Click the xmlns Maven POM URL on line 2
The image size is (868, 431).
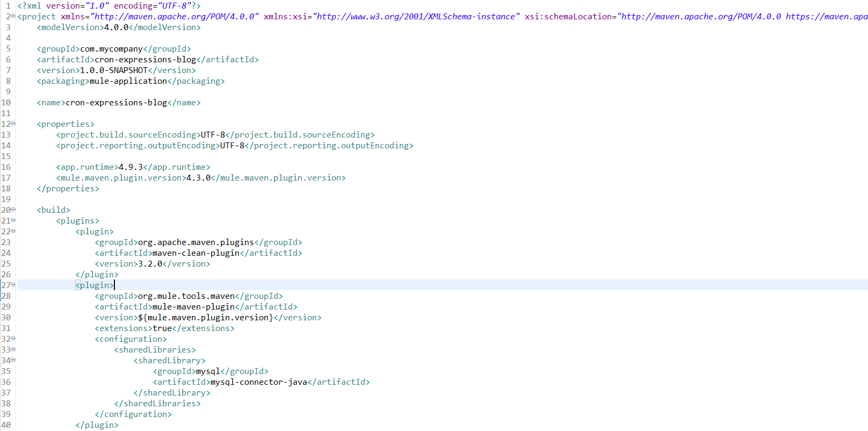pyautogui.click(x=175, y=17)
